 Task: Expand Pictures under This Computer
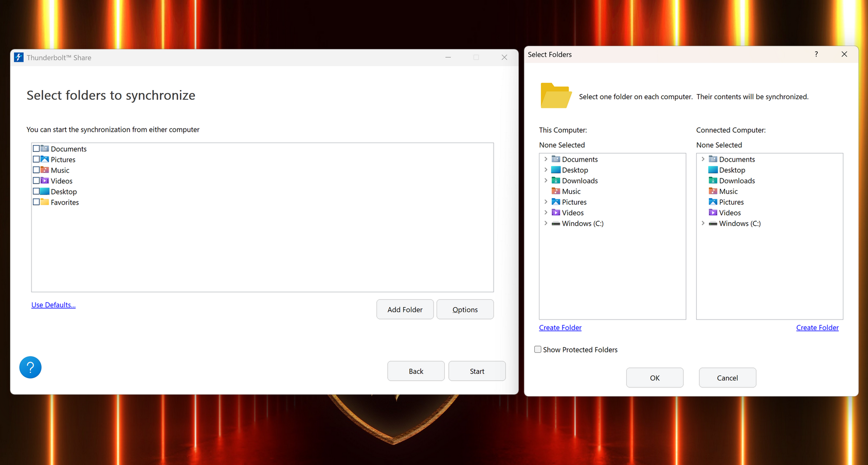tap(546, 202)
